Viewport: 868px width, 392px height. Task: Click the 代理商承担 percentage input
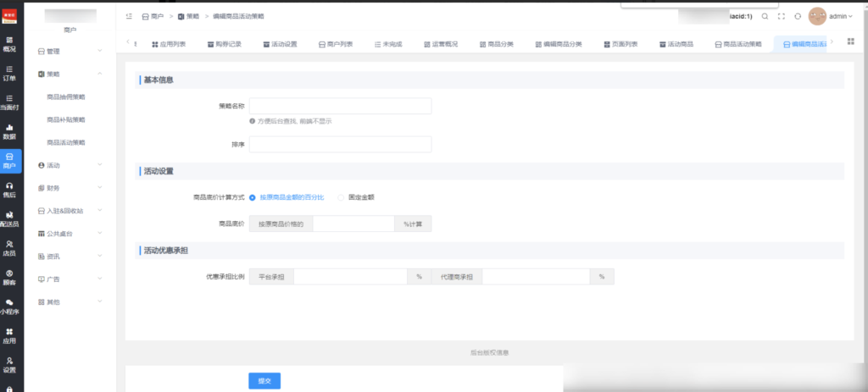(x=536, y=277)
